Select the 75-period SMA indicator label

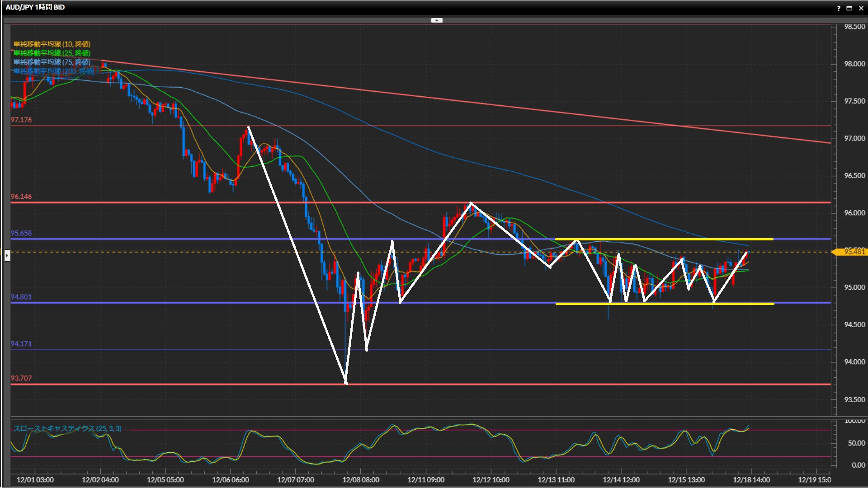click(x=52, y=62)
